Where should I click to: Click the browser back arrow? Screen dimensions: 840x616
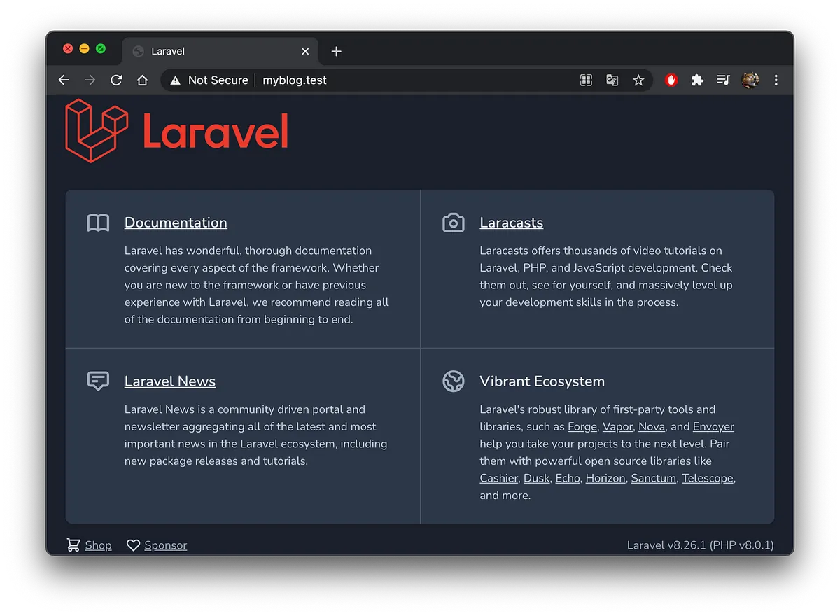click(64, 80)
